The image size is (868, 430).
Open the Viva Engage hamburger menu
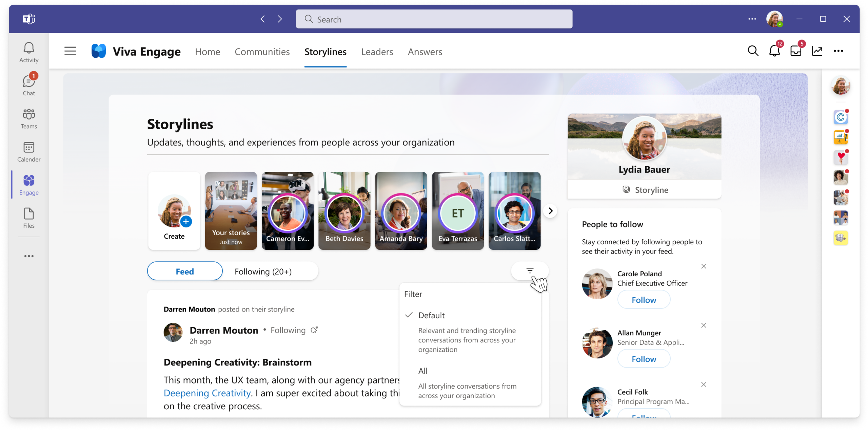point(70,51)
